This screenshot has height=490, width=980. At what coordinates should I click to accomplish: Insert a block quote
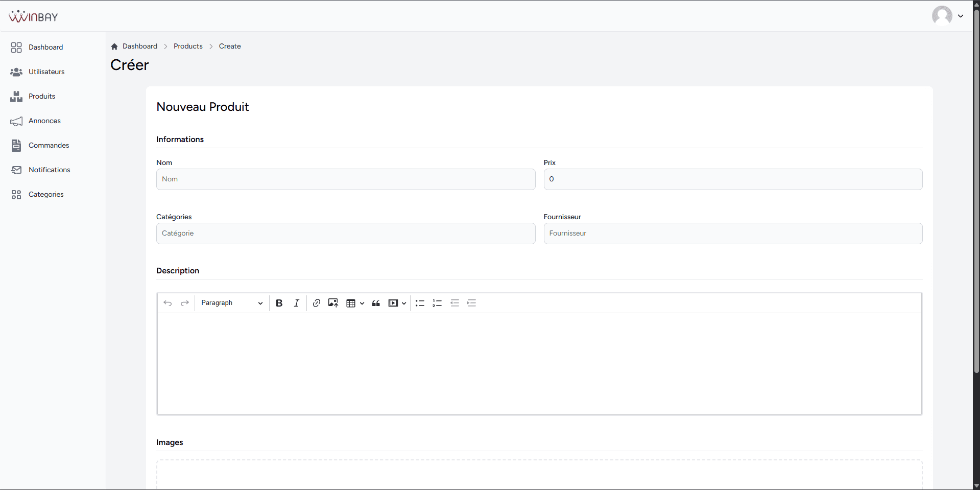376,303
